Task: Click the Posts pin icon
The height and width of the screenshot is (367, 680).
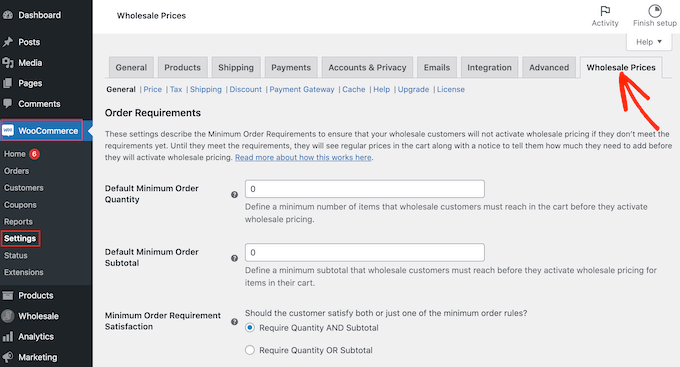Action: pos(8,42)
